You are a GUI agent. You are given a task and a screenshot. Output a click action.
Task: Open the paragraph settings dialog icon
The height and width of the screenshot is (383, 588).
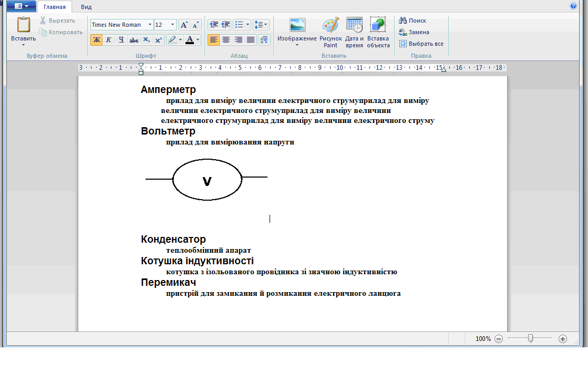[264, 40]
